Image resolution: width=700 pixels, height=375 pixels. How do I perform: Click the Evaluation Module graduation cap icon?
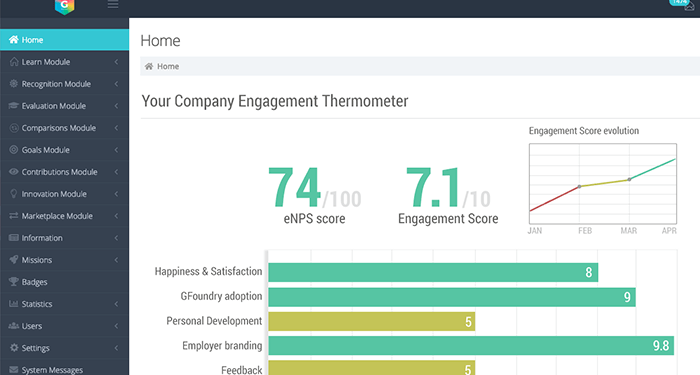(14, 106)
